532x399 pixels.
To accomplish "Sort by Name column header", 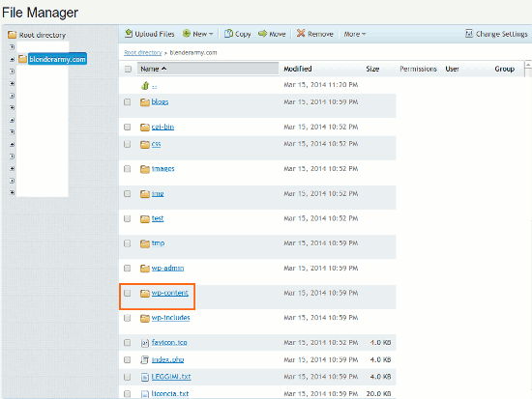I will pyautogui.click(x=208, y=69).
